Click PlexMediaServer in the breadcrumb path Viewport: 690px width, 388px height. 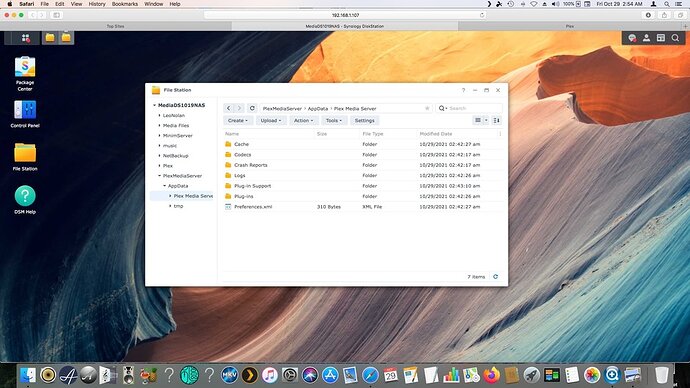coord(282,109)
